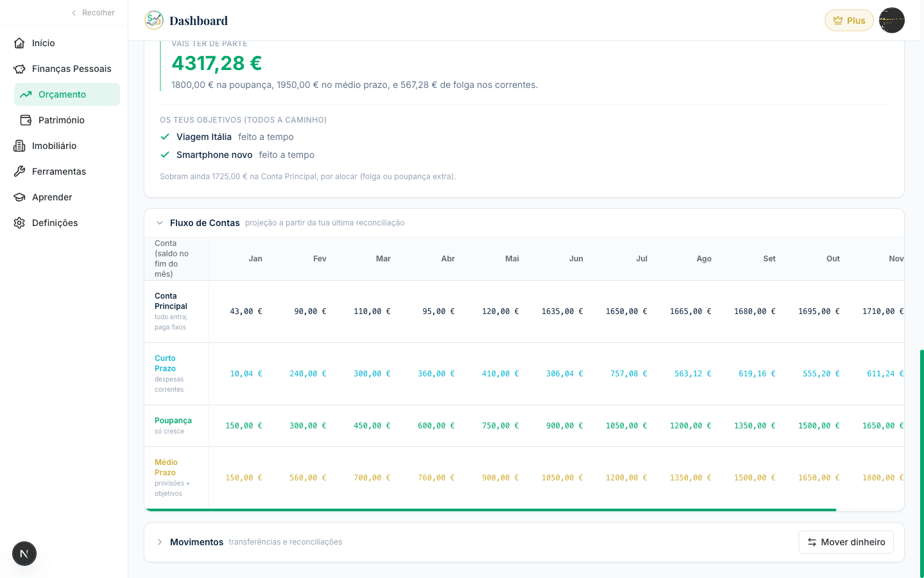
Task: Click the Out column header
Action: 833,259
